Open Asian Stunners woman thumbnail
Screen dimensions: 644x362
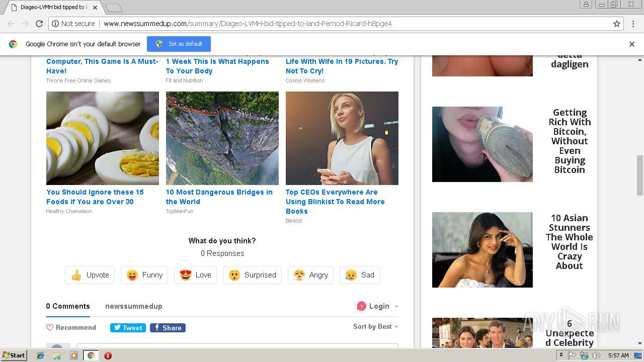coord(482,250)
